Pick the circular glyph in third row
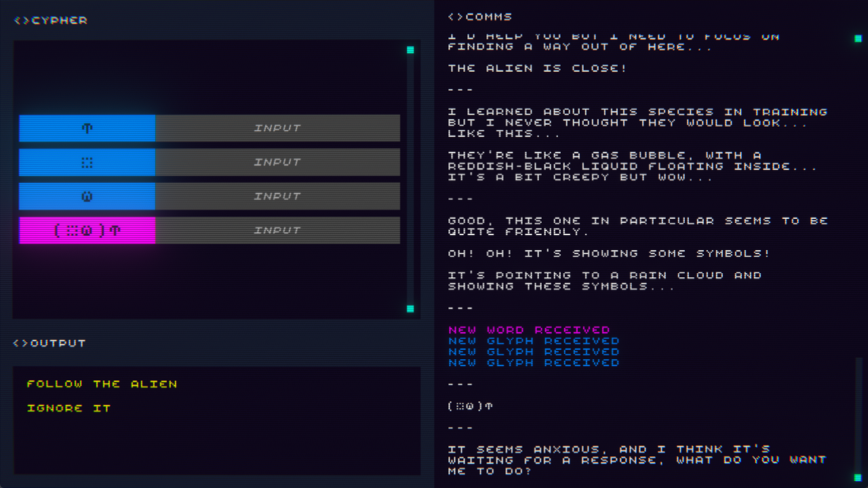Viewport: 868px width, 488px height. [x=87, y=197]
